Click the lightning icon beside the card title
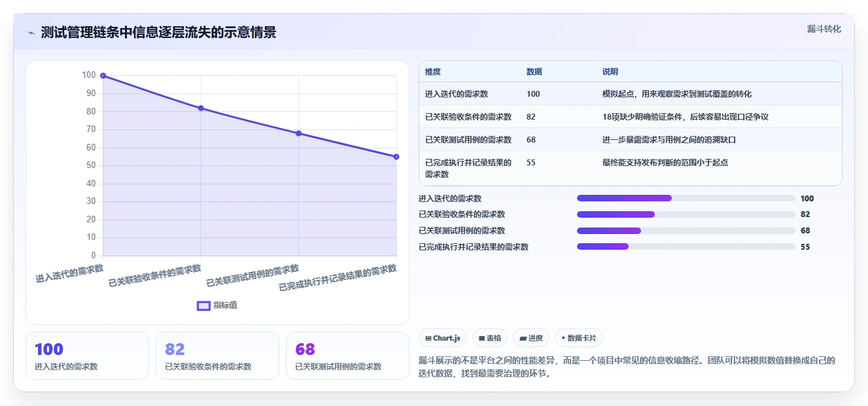868x406 pixels. (x=31, y=33)
